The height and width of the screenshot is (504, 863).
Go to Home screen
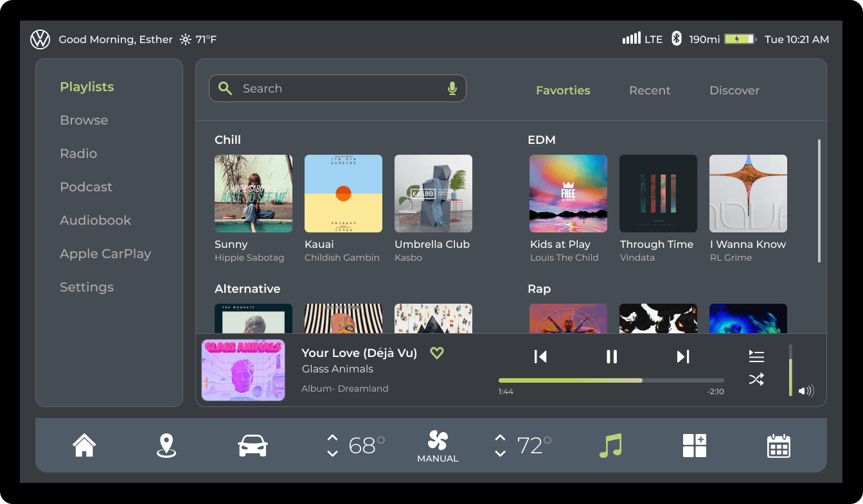(x=84, y=445)
